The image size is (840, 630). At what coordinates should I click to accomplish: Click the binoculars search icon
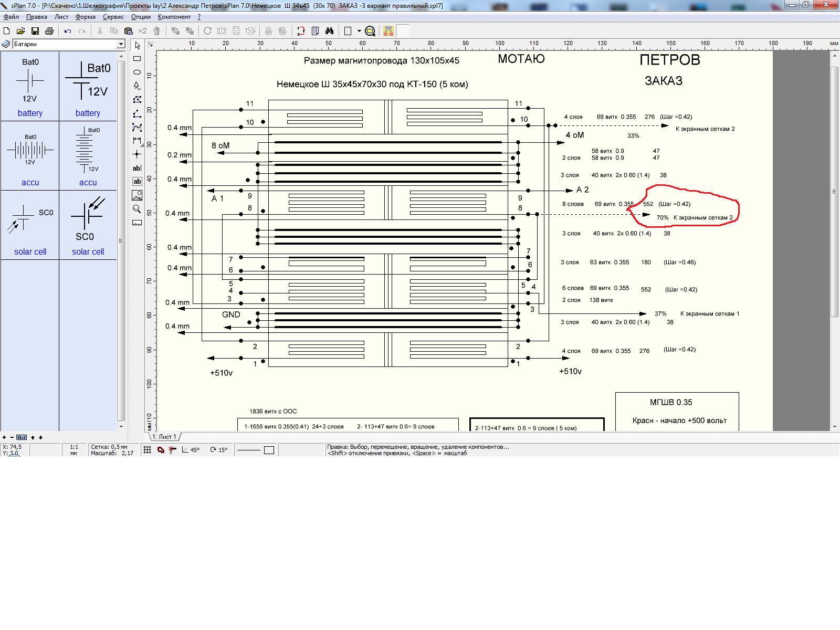point(329,31)
